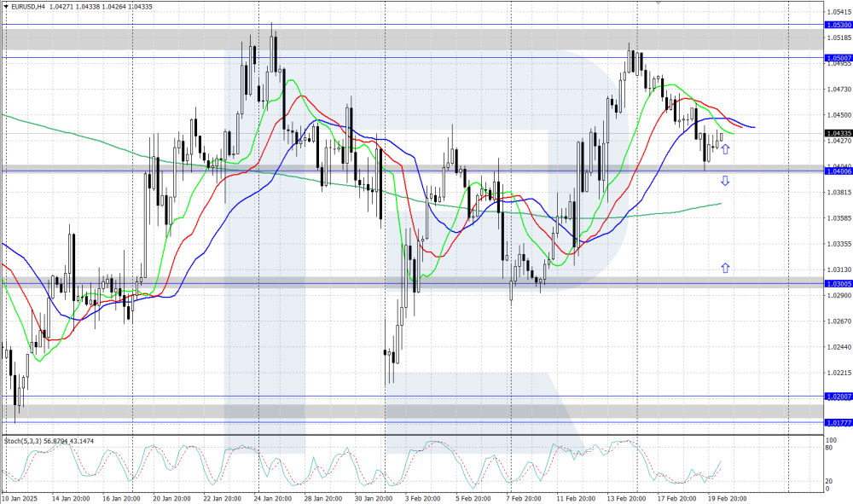Click the up arrow above the 1.03005 level
The image size is (853, 504).
tap(725, 268)
